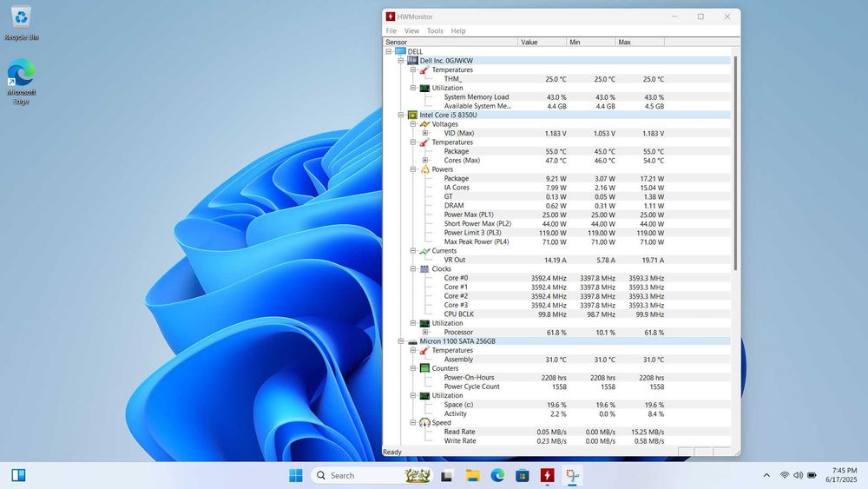Expand the VID (Max) voltage entry
The width and height of the screenshot is (868, 489).
point(425,133)
